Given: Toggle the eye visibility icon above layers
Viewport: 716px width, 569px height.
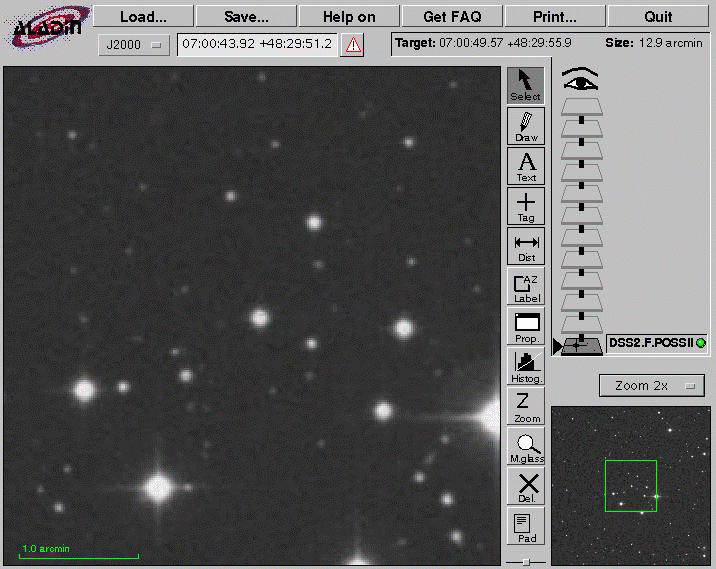Looking at the screenshot, I should coord(580,79).
